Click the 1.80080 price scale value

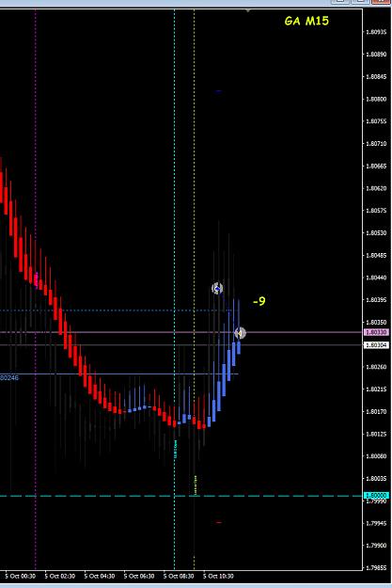[376, 456]
